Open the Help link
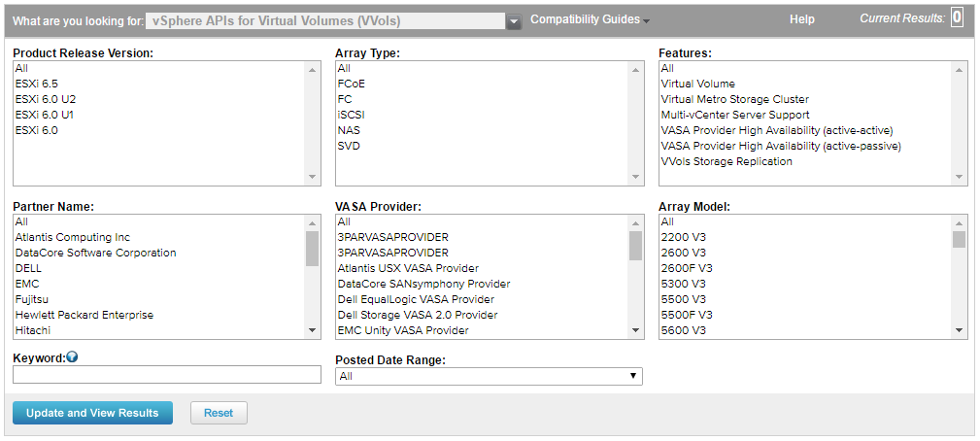This screenshot has width=980, height=441. pyautogui.click(x=802, y=19)
